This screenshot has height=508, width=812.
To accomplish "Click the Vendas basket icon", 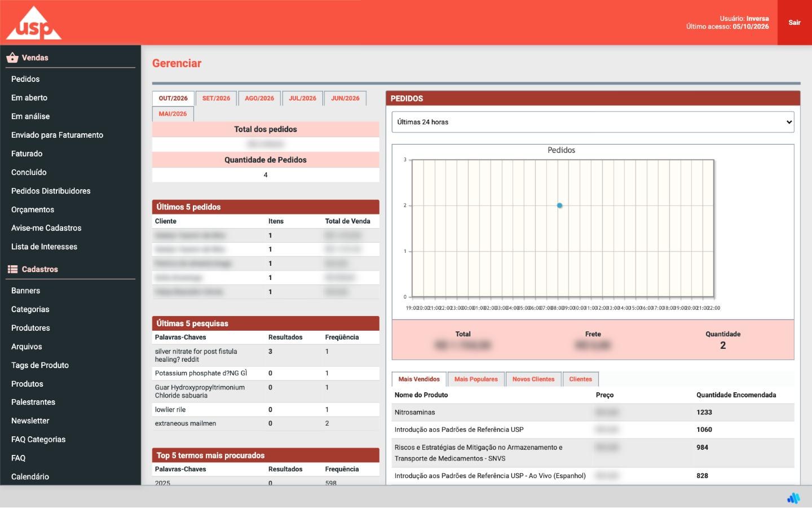I will (12, 58).
